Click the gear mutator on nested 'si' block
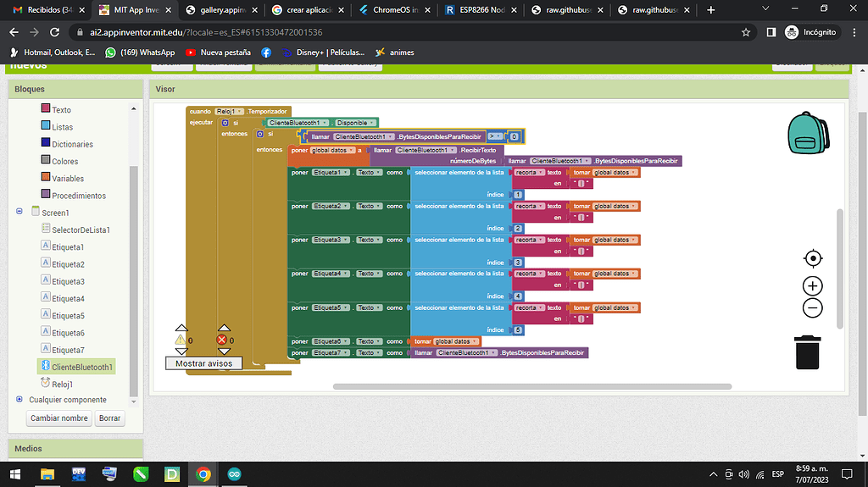 point(260,134)
